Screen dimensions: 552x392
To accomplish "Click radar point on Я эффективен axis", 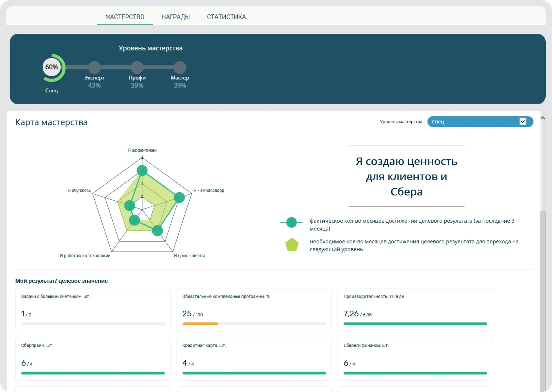I will pos(142,171).
